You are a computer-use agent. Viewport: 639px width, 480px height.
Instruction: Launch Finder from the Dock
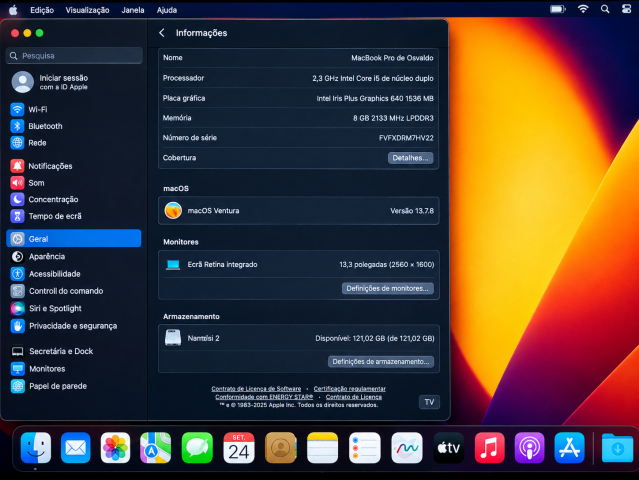(36, 448)
